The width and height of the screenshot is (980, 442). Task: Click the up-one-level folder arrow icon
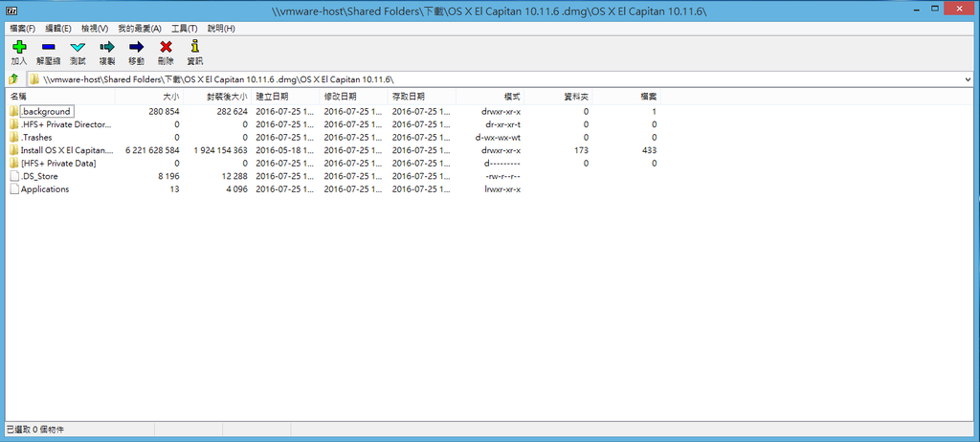[x=12, y=79]
